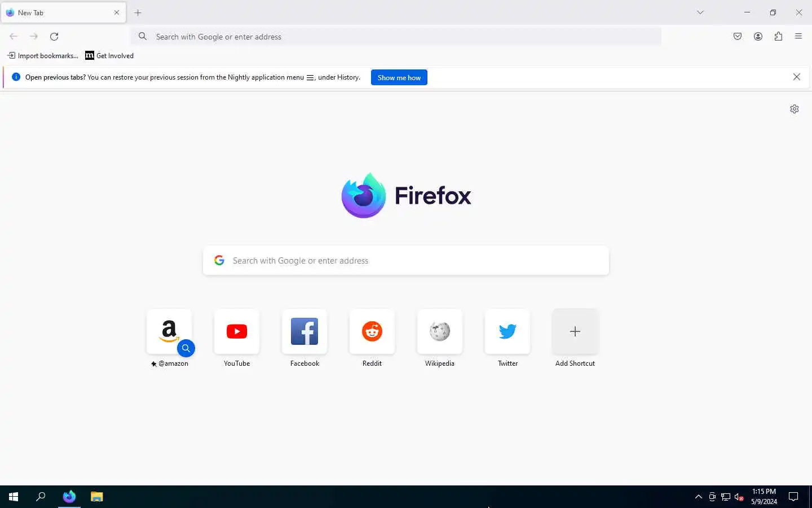This screenshot has width=812, height=508.
Task: Click the search magnifier in address bar
Action: tap(143, 37)
